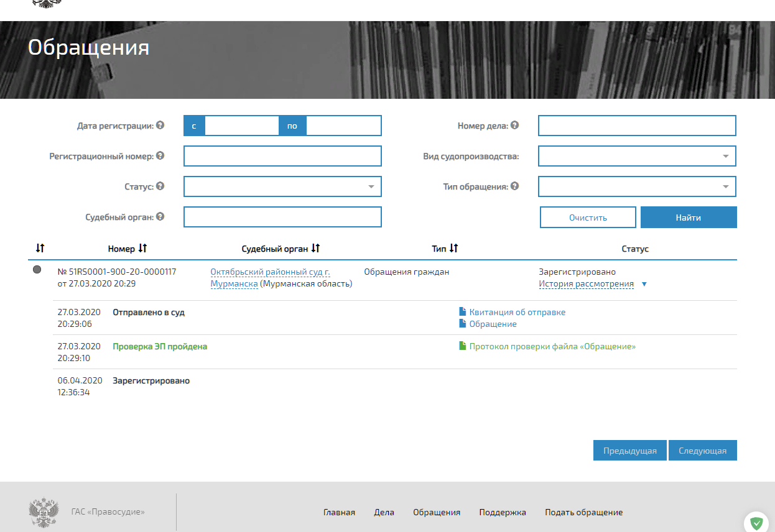Select the grey status circle of row 51RS0001

pyautogui.click(x=37, y=270)
